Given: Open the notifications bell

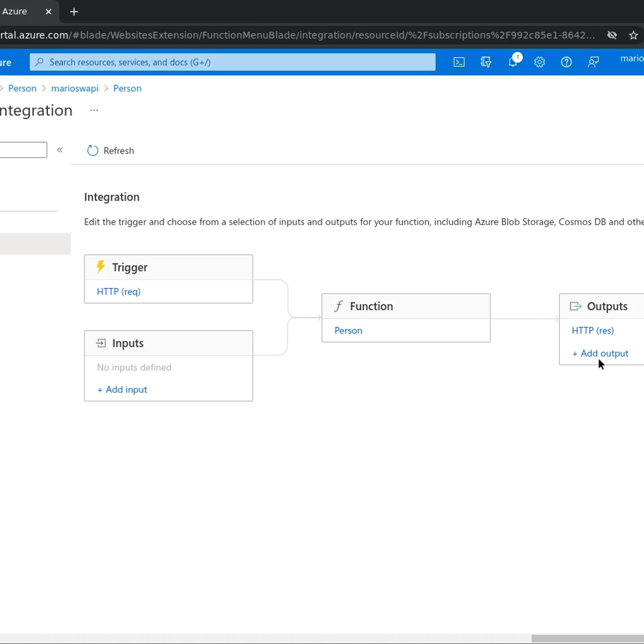Looking at the screenshot, I should (x=513, y=62).
